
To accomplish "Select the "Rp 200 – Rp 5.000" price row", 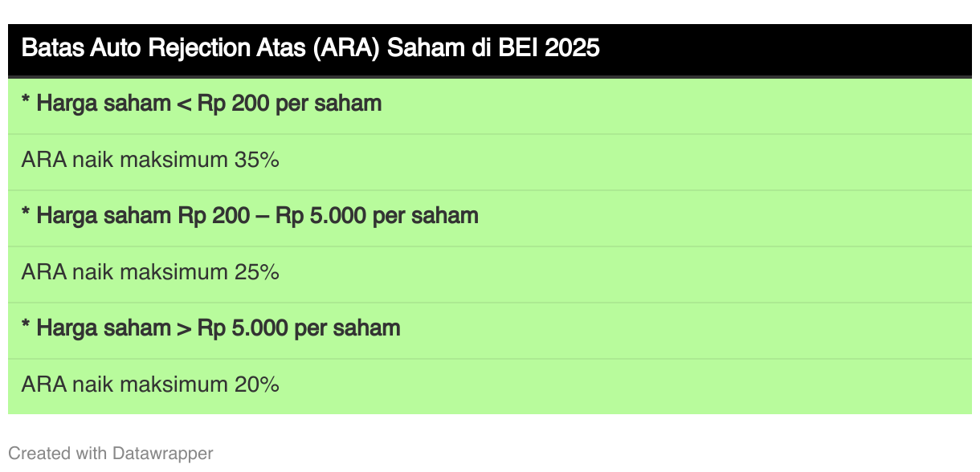I will tap(490, 216).
